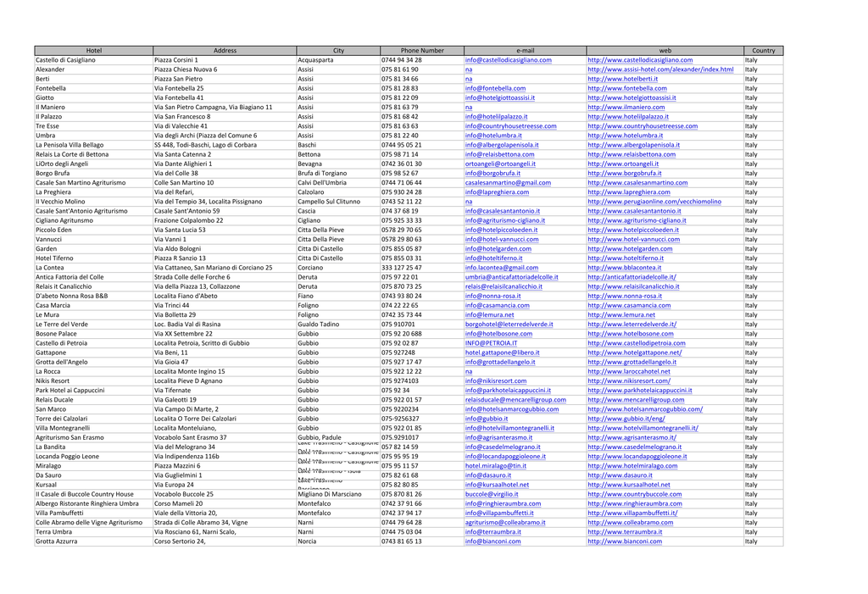Open http://www.laroccahotel.net link
The height and width of the screenshot is (594, 868).
(629, 371)
